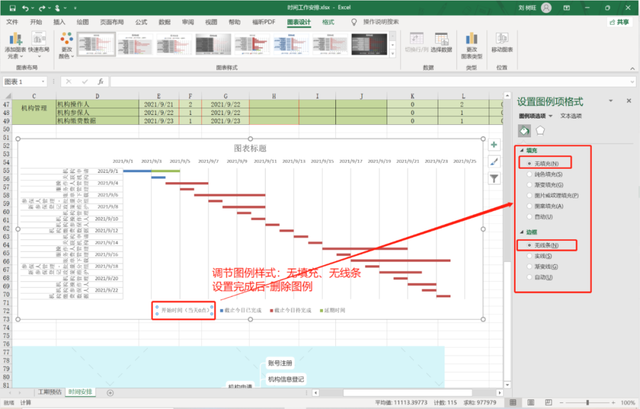Click the touch/mouse mode icon
Viewport: 640px width, 409px height.
(x=58, y=8)
